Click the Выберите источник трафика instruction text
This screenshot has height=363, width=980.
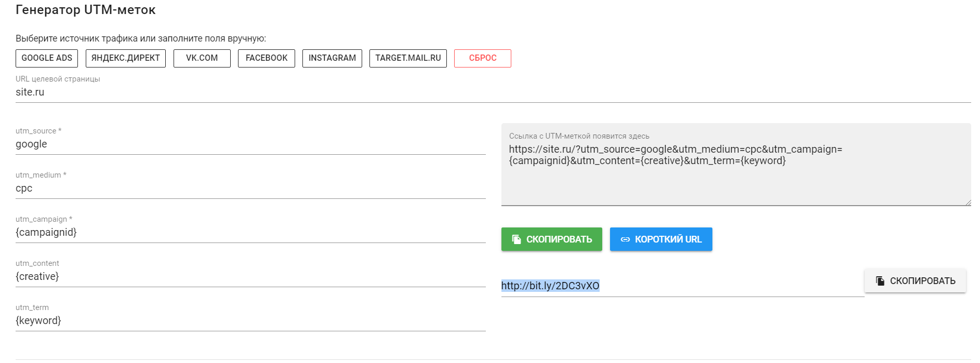coord(141,38)
